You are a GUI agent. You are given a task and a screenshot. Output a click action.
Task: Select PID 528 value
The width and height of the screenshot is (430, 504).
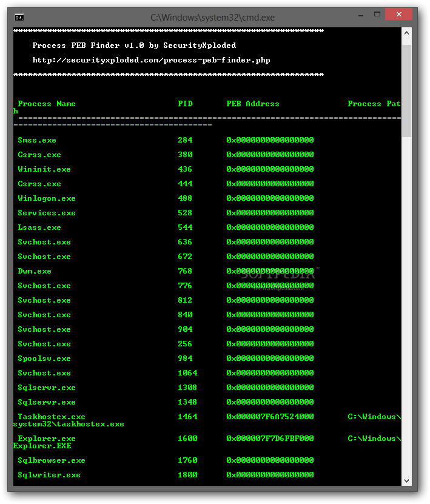pyautogui.click(x=185, y=213)
